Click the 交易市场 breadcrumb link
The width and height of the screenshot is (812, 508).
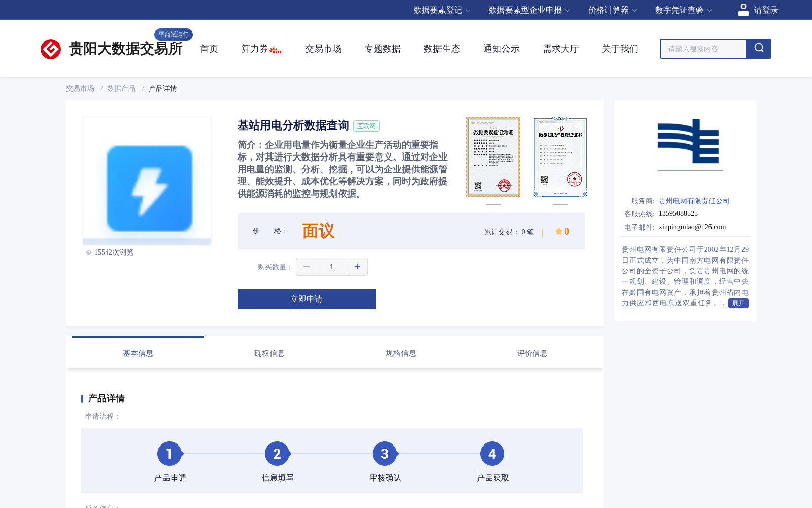pos(80,88)
